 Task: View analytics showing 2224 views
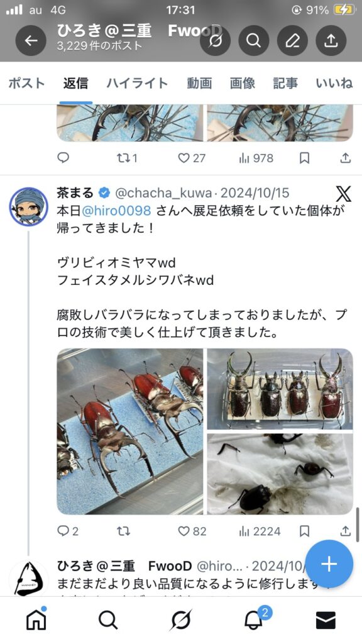click(x=260, y=531)
